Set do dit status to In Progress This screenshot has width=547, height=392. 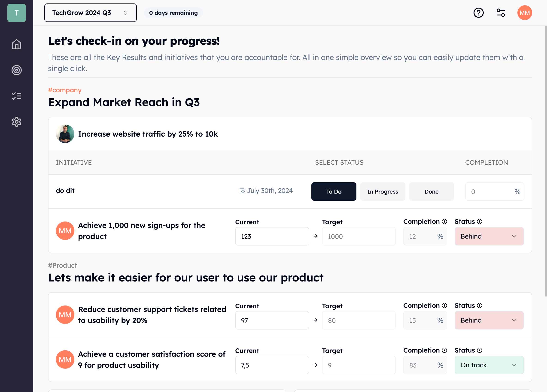point(383,192)
